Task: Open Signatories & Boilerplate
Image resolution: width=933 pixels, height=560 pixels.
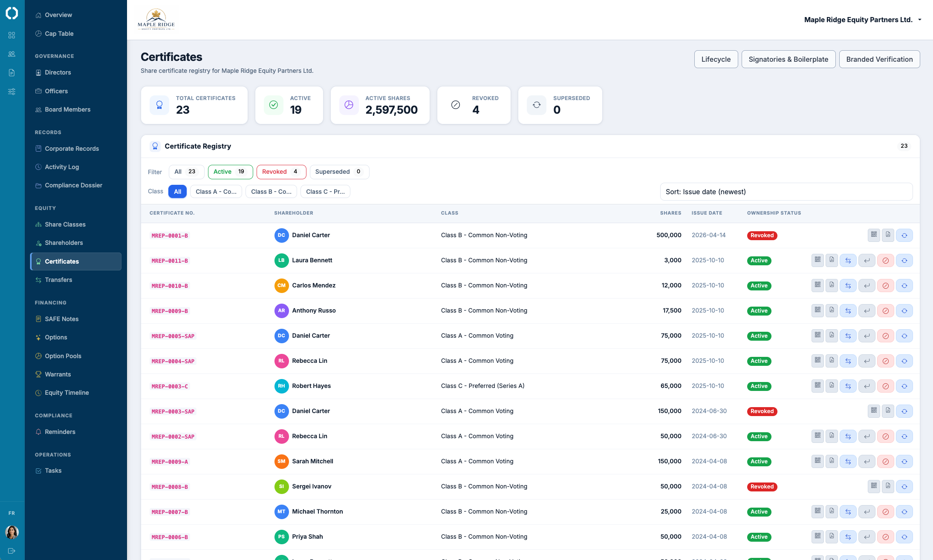Action: tap(789, 59)
